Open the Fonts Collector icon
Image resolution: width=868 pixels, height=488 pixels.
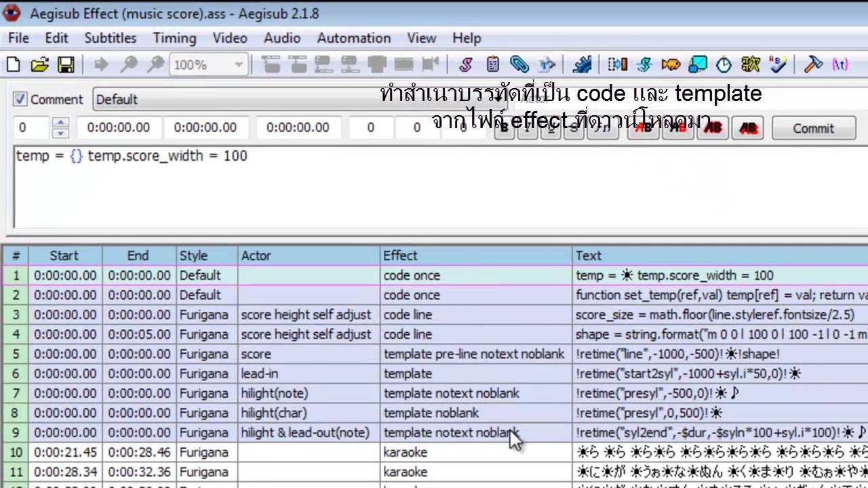547,64
